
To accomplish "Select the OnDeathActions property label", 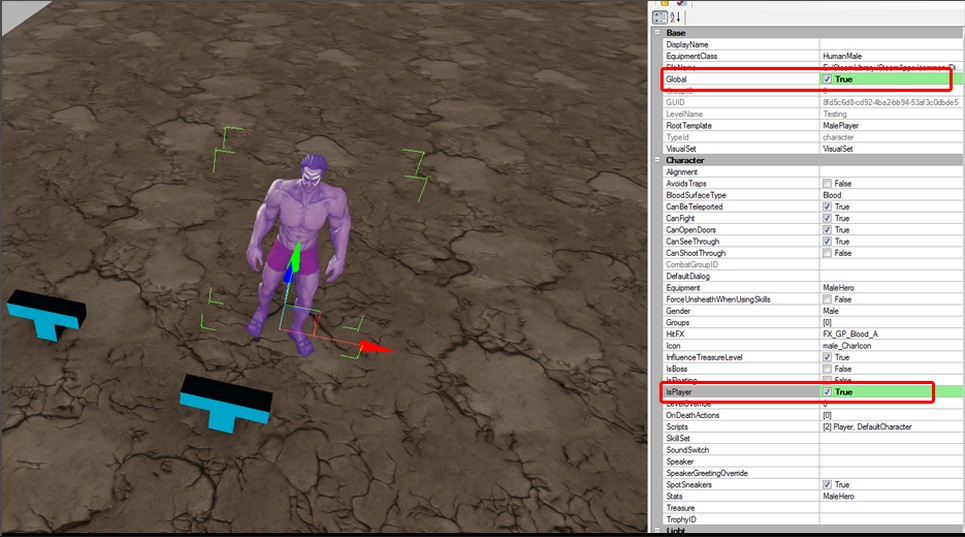I will [x=692, y=415].
